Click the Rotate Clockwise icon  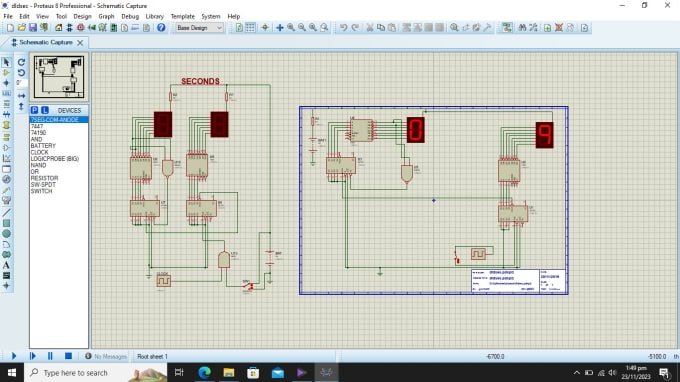pyautogui.click(x=21, y=62)
